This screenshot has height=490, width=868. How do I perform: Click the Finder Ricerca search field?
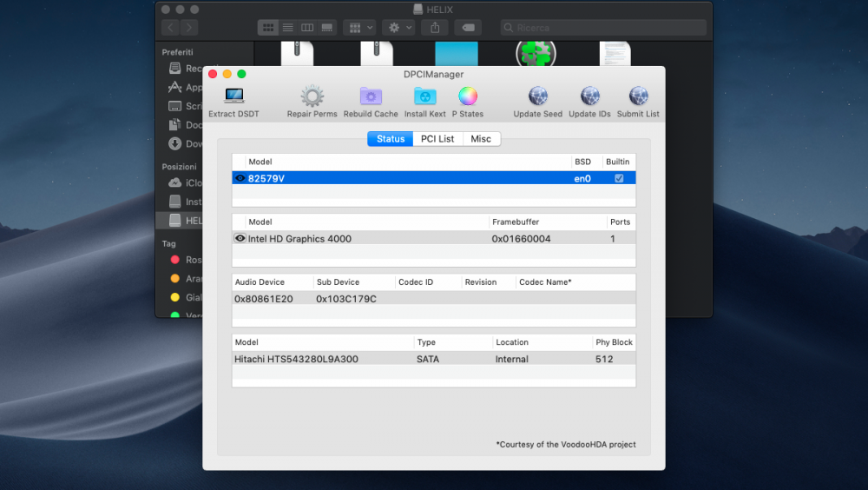point(603,27)
